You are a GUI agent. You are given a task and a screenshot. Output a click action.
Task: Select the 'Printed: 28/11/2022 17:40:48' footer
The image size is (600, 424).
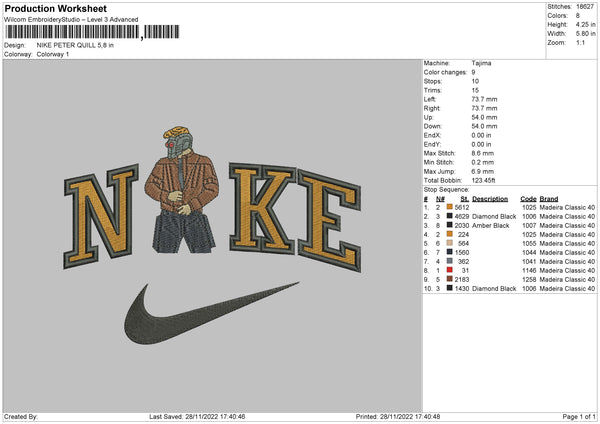point(398,416)
